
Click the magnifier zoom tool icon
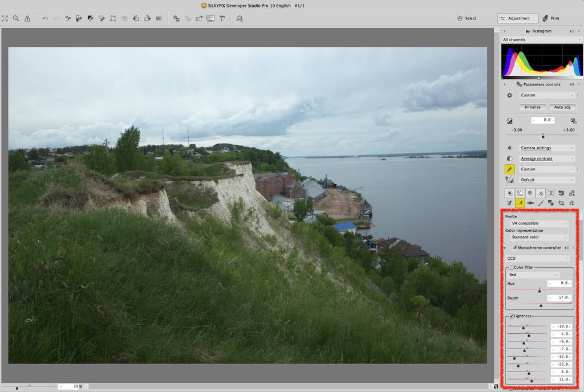tap(16, 18)
